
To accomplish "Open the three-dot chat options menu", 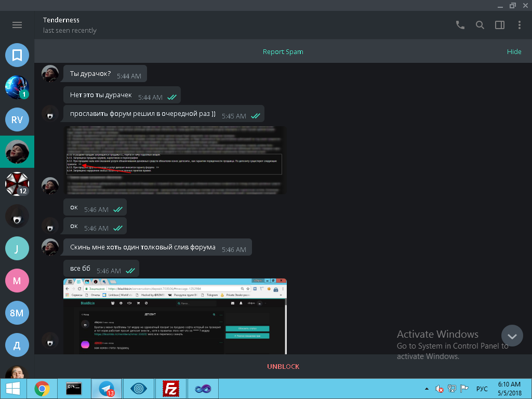I will 520,25.
